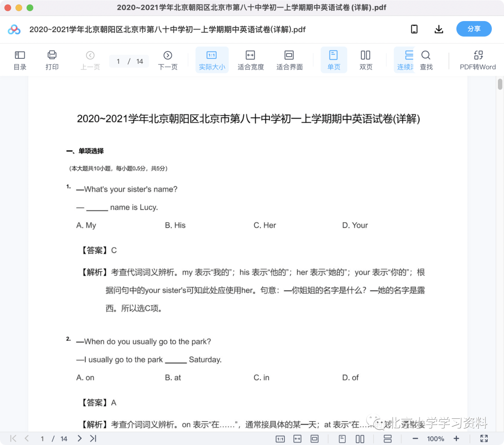Go to 上一页 previous page in toolbar
The width and height of the screenshot is (504, 445).
pyautogui.click(x=91, y=60)
